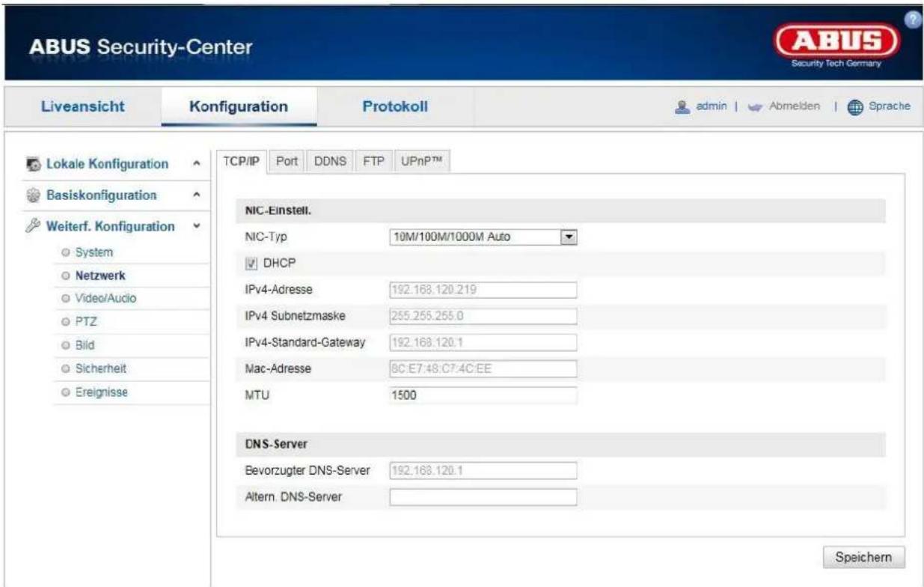Click the Lokale Konfiguration icon
This screenshot has height=587, width=924.
[x=32, y=162]
